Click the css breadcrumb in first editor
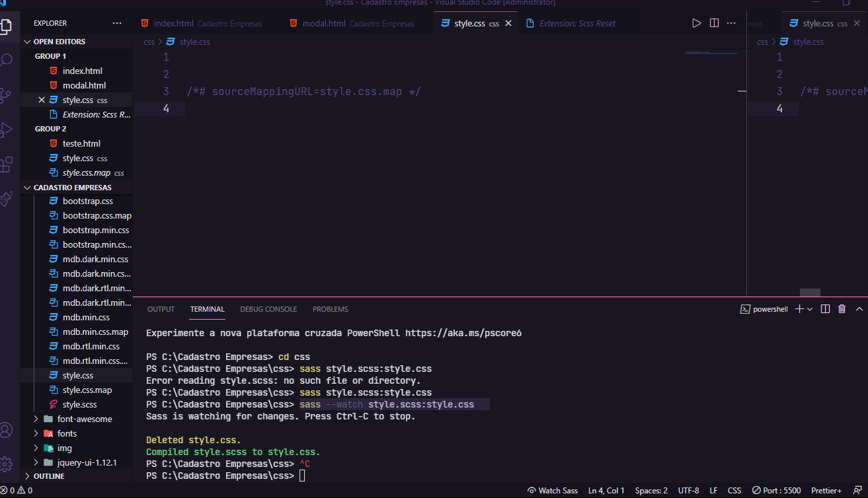 [x=149, y=42]
